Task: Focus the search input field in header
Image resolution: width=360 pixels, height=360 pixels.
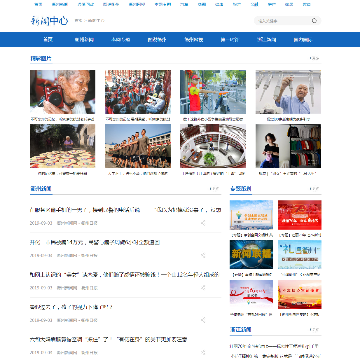Action: (x=283, y=21)
